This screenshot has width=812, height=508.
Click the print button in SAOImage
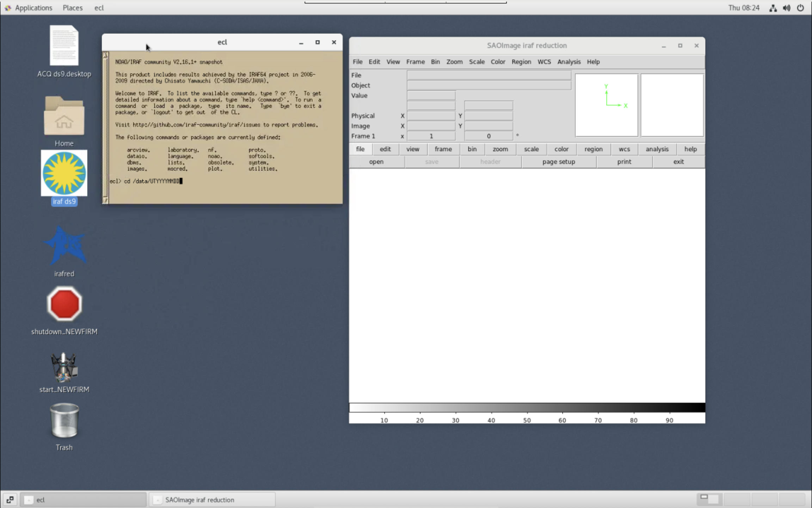(624, 162)
